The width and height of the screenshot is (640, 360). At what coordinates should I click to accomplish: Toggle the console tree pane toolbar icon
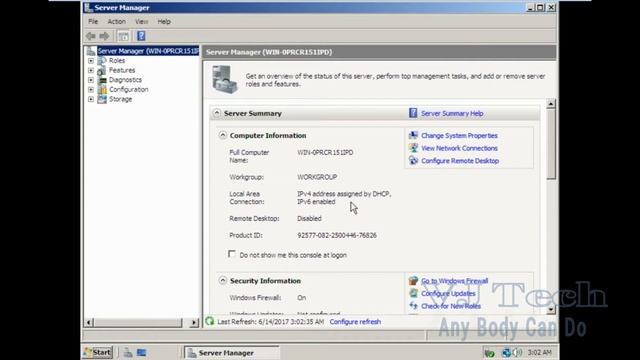pyautogui.click(x=123, y=36)
